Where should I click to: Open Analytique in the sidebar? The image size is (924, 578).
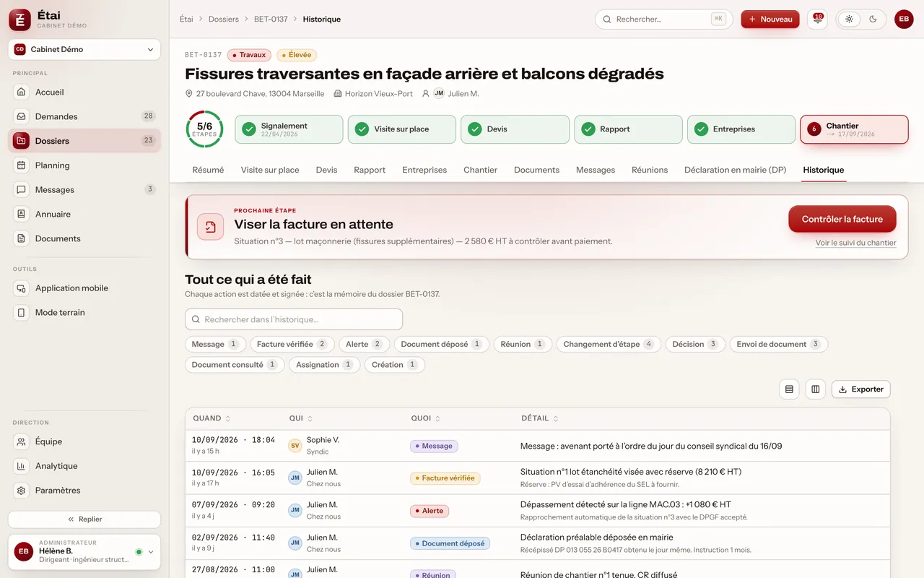84,466
